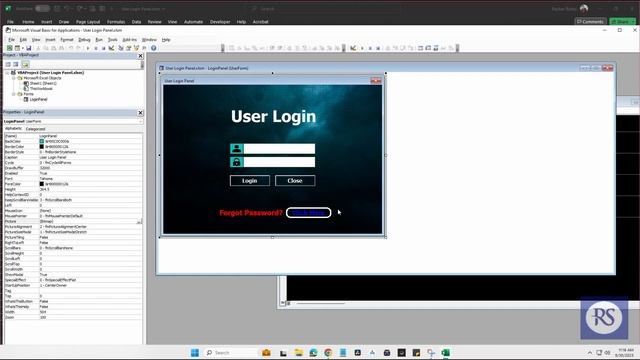The height and width of the screenshot is (360, 640).
Task: Open the Run menu in VBA editor
Action: click(99, 40)
